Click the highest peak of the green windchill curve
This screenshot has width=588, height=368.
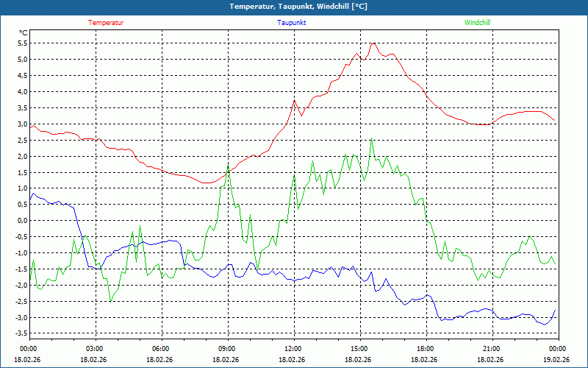(x=372, y=139)
